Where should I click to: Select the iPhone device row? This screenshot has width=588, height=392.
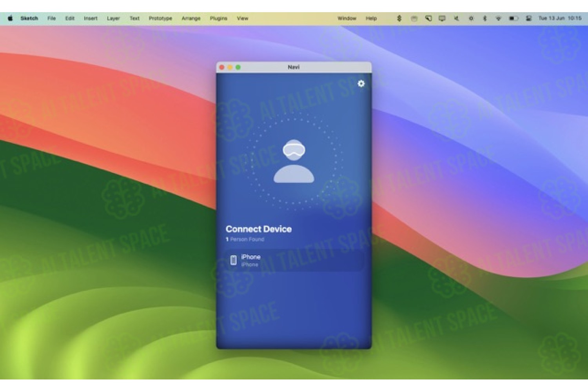(294, 260)
